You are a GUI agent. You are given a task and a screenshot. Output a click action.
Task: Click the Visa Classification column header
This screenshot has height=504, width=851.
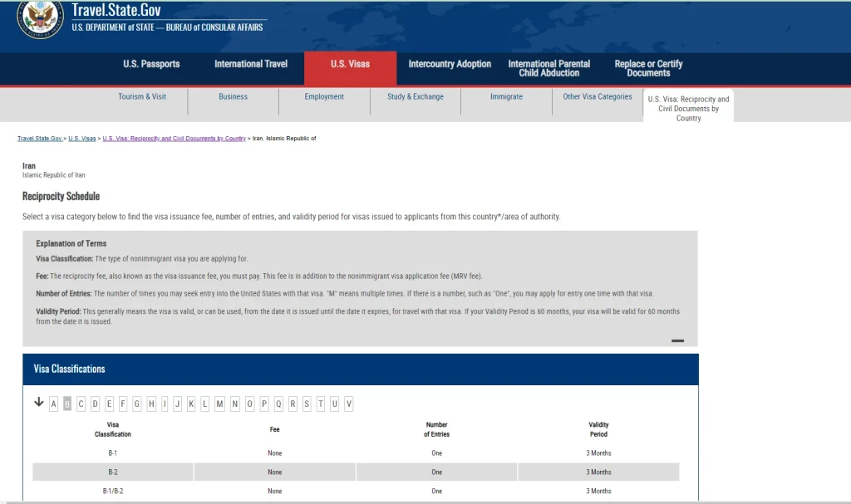point(113,429)
